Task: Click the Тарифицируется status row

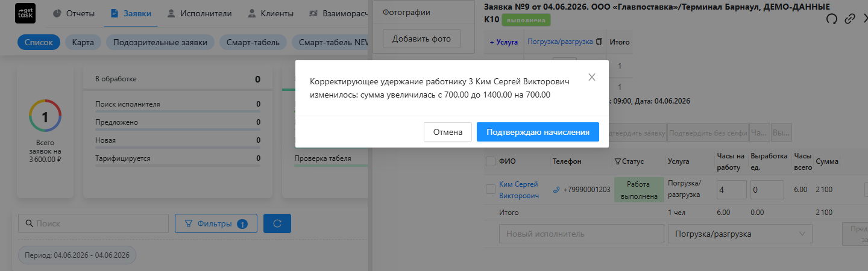Action: (x=178, y=158)
